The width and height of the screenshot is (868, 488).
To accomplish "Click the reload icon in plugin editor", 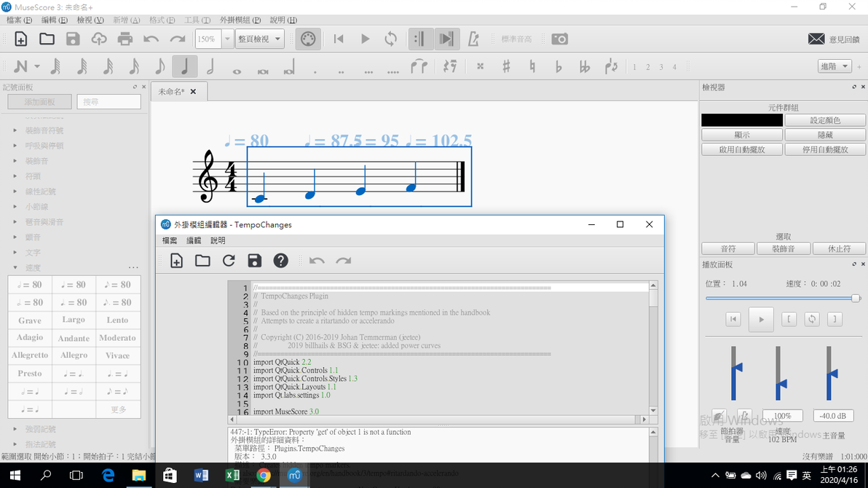I will tap(229, 261).
